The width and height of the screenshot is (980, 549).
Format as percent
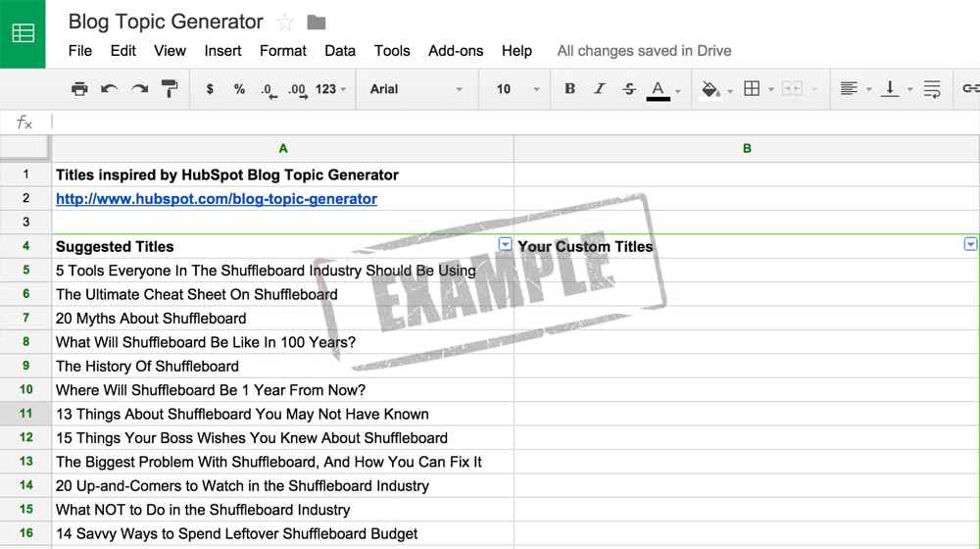click(239, 89)
